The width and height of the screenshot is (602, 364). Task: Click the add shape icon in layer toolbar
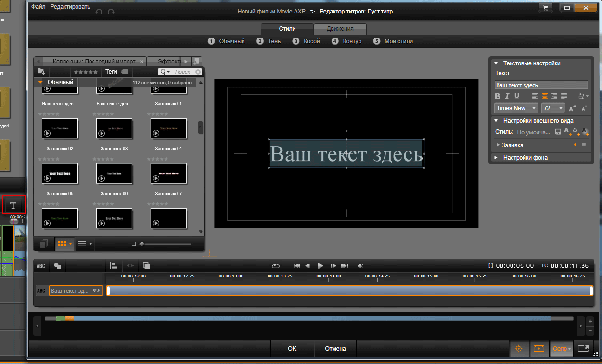click(x=57, y=266)
